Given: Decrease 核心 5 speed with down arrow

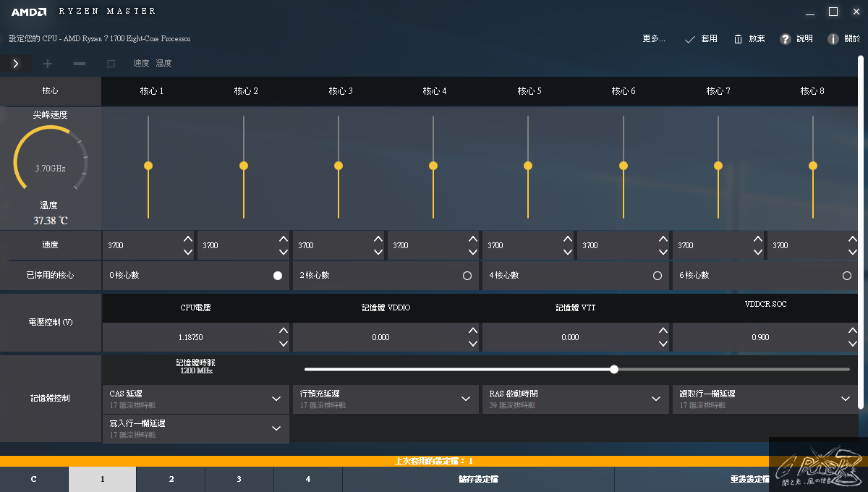Looking at the screenshot, I should pyautogui.click(x=568, y=252).
